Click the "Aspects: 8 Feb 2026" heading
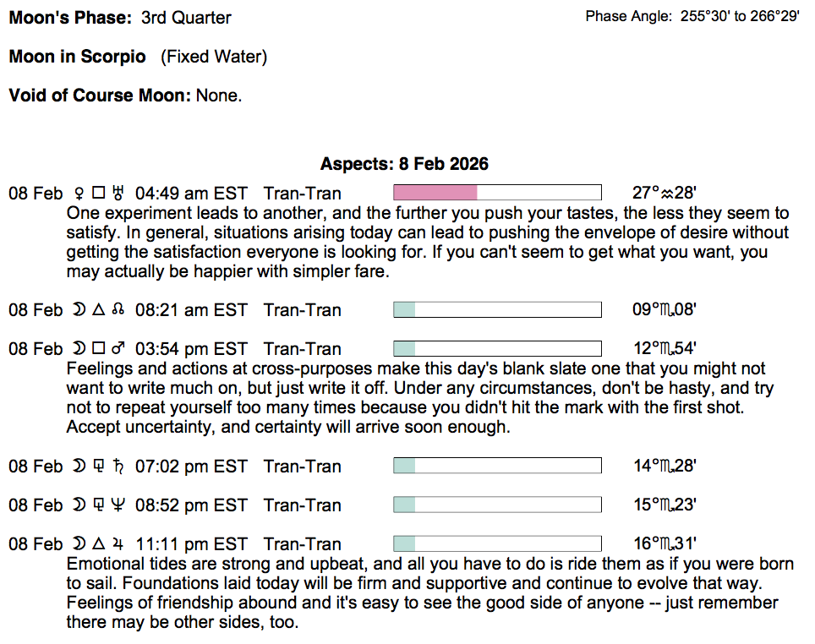 click(404, 164)
